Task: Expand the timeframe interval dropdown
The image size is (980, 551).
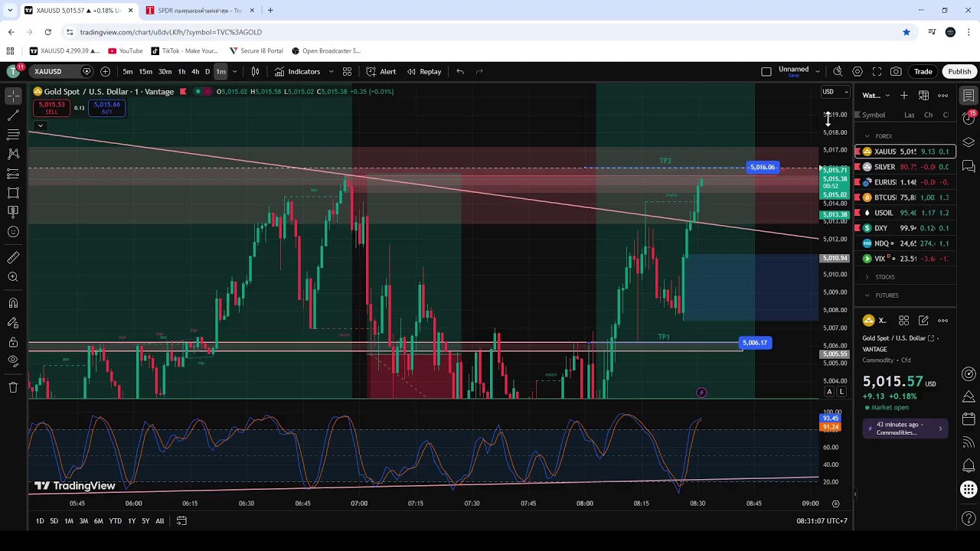Action: [x=234, y=71]
